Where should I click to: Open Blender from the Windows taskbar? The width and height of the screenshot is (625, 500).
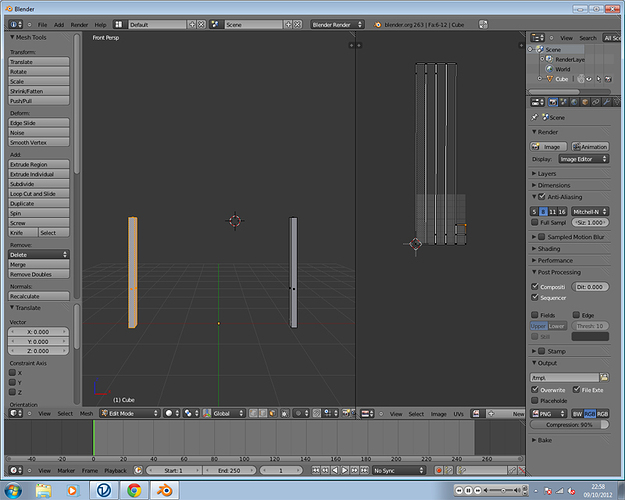165,490
